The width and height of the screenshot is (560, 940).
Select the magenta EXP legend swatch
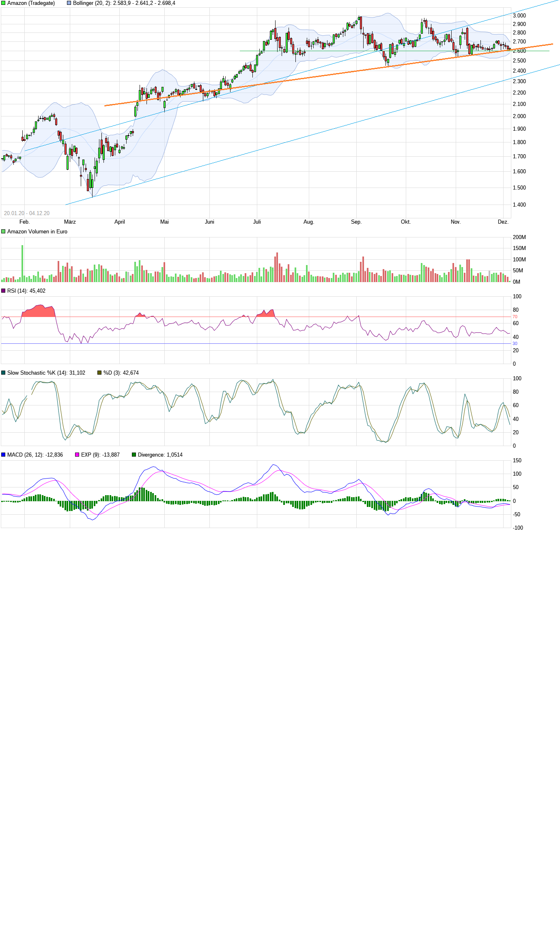(77, 455)
